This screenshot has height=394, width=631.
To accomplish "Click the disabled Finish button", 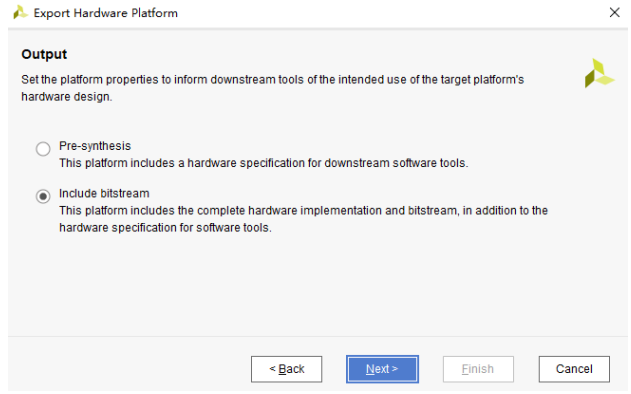I will coord(478,369).
